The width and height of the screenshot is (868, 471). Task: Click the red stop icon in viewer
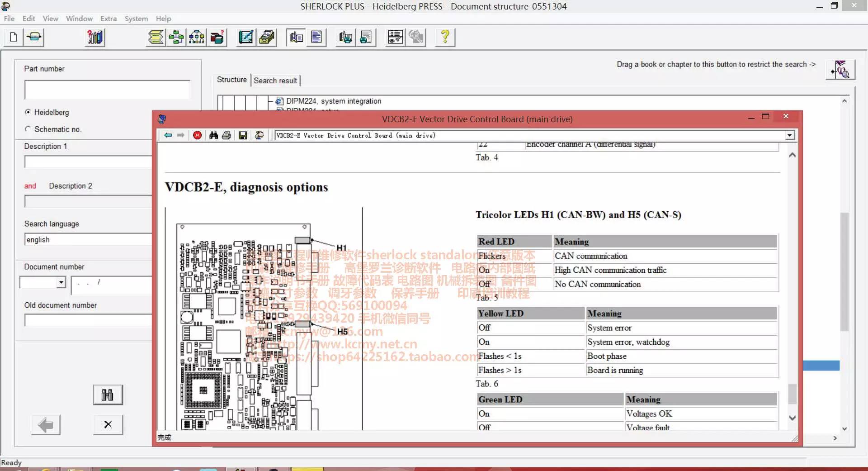(197, 135)
